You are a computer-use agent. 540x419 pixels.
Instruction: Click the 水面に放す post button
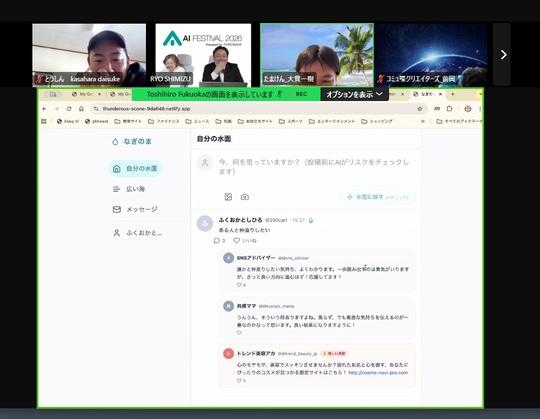tap(378, 197)
